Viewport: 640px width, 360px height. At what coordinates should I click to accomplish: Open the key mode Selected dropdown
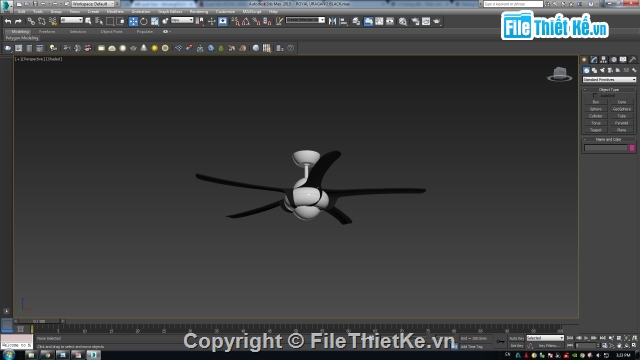click(545, 338)
